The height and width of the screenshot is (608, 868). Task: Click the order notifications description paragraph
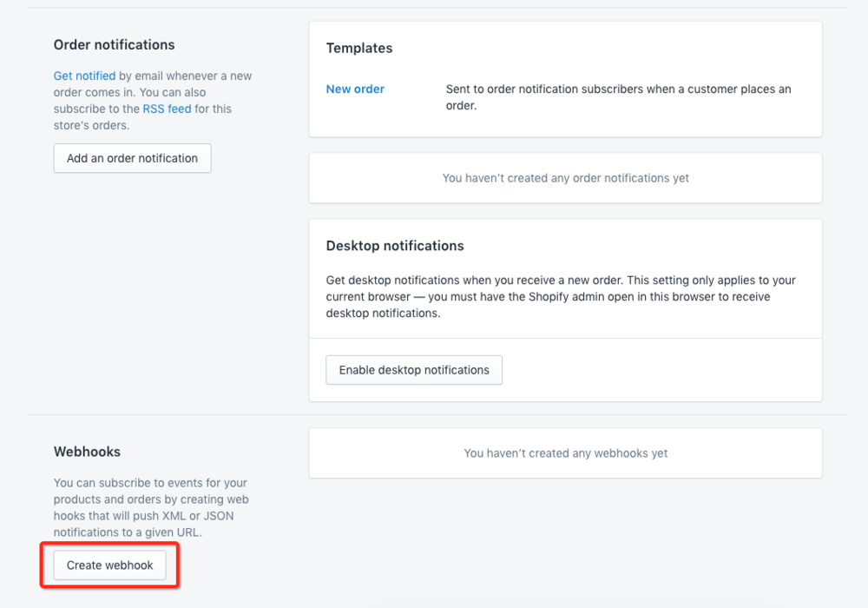click(153, 101)
